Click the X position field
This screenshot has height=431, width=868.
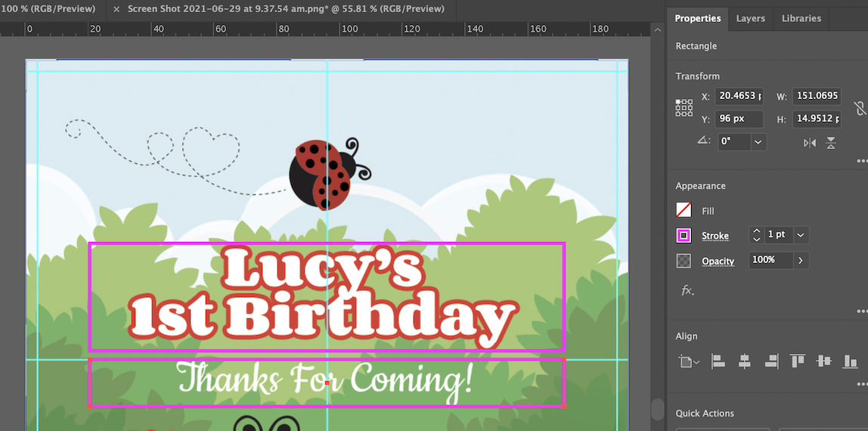(x=739, y=96)
